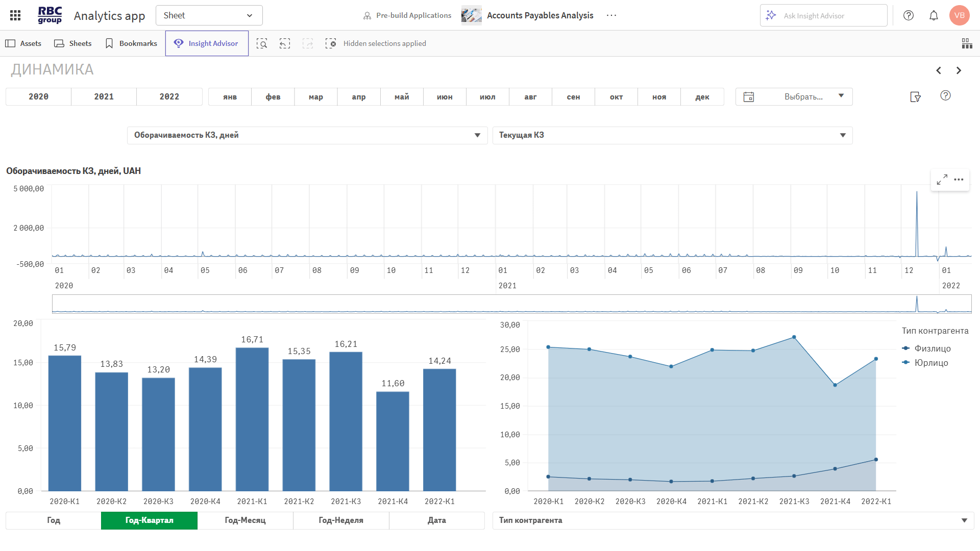
Task: Go to the next sheet arrow
Action: click(959, 70)
